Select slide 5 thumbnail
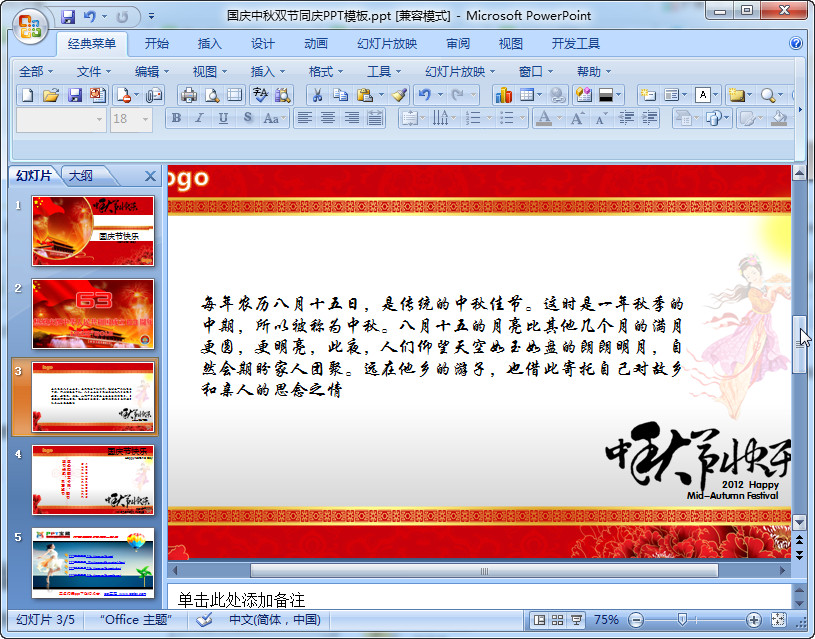This screenshot has width=815, height=639. [93, 563]
